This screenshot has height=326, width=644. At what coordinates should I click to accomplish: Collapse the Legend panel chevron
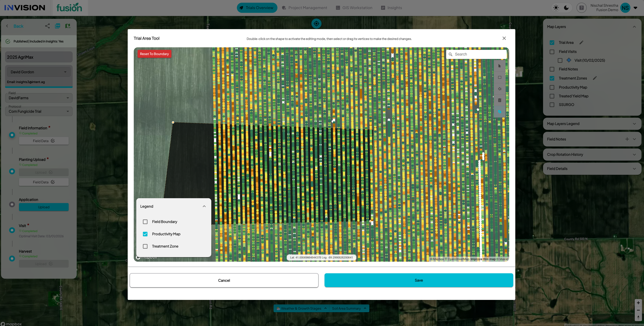(204, 206)
